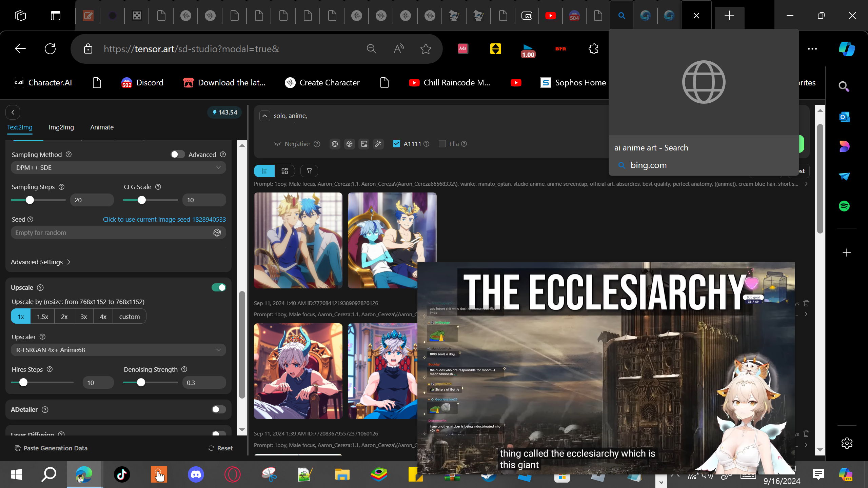Switch history to grid view
The image size is (868, 488).
tap(284, 171)
